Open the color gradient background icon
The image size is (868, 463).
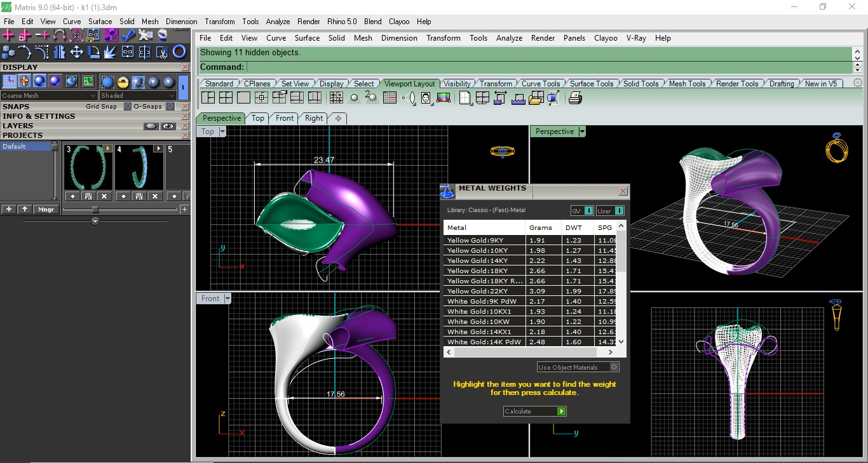click(444, 98)
